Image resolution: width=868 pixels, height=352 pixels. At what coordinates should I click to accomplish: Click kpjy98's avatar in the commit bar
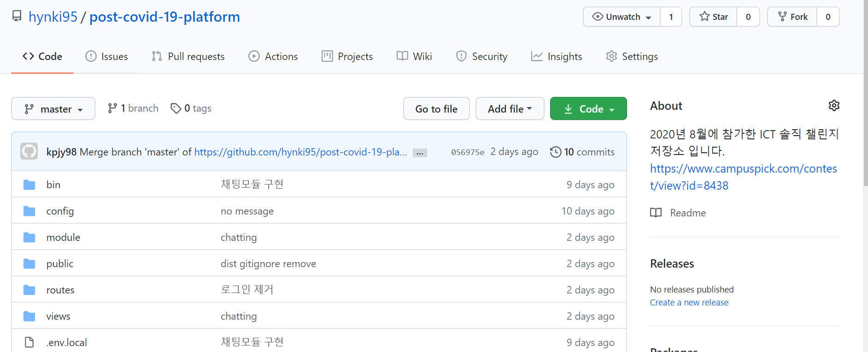point(29,151)
